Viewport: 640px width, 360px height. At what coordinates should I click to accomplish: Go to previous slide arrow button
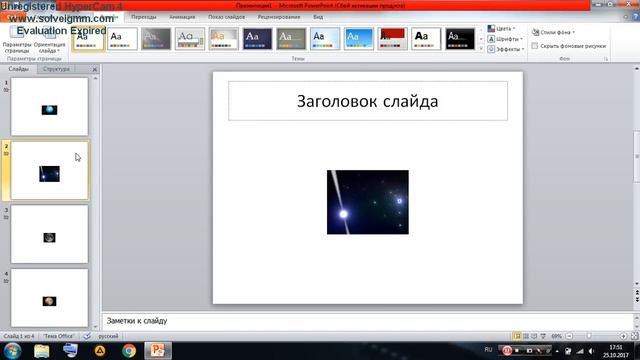pyautogui.click(x=637, y=293)
